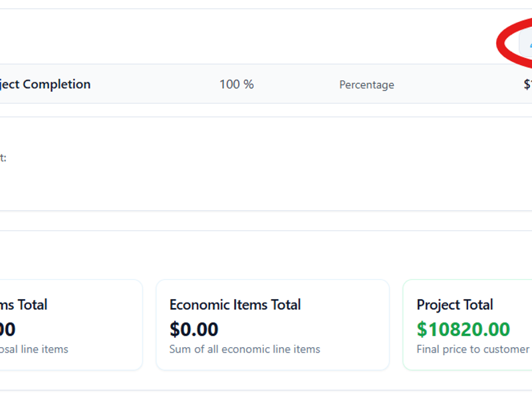The image size is (532, 399).
Task: Click the Economic Items Total heading
Action: (x=235, y=305)
